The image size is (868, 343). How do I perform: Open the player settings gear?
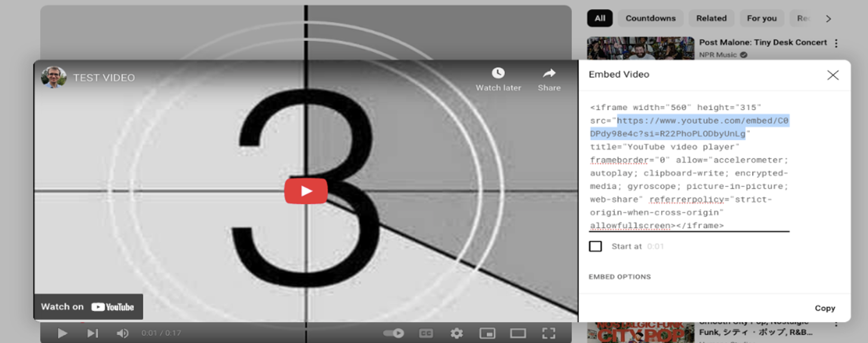457,333
